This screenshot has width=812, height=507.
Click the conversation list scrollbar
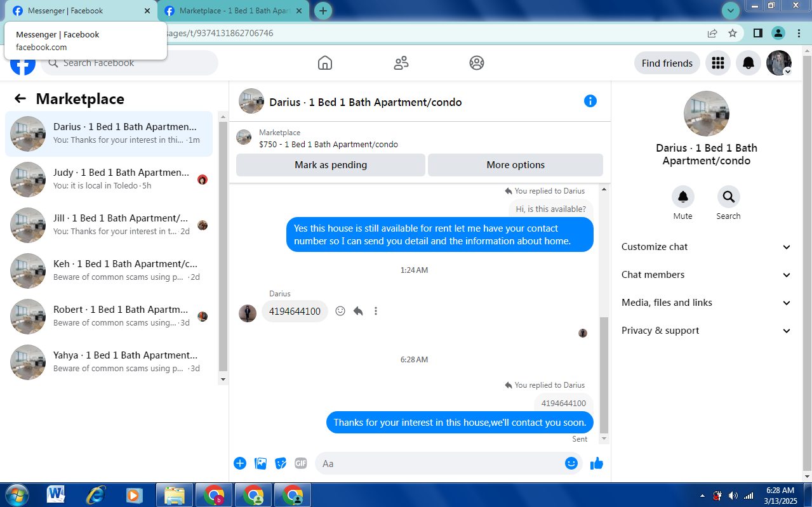222,247
